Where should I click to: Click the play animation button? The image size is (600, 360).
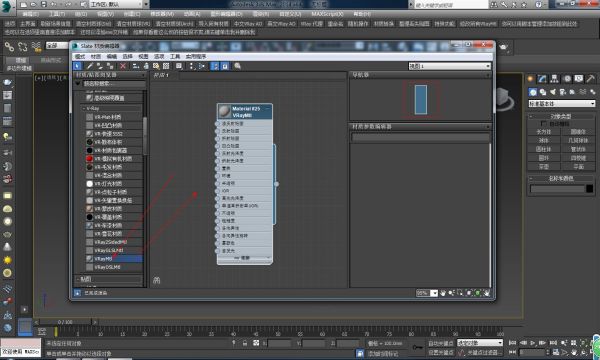point(532,343)
